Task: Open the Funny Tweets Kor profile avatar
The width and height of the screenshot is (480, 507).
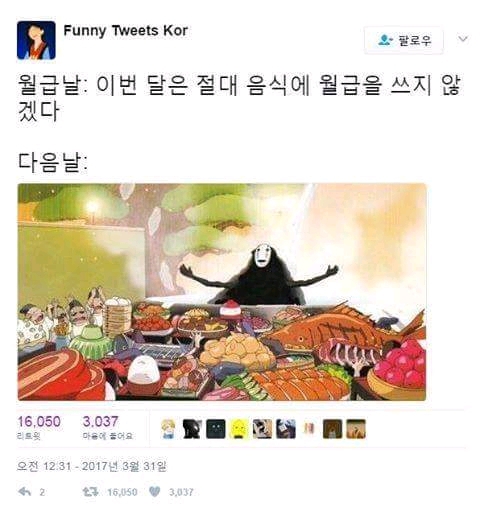Action: [36, 40]
